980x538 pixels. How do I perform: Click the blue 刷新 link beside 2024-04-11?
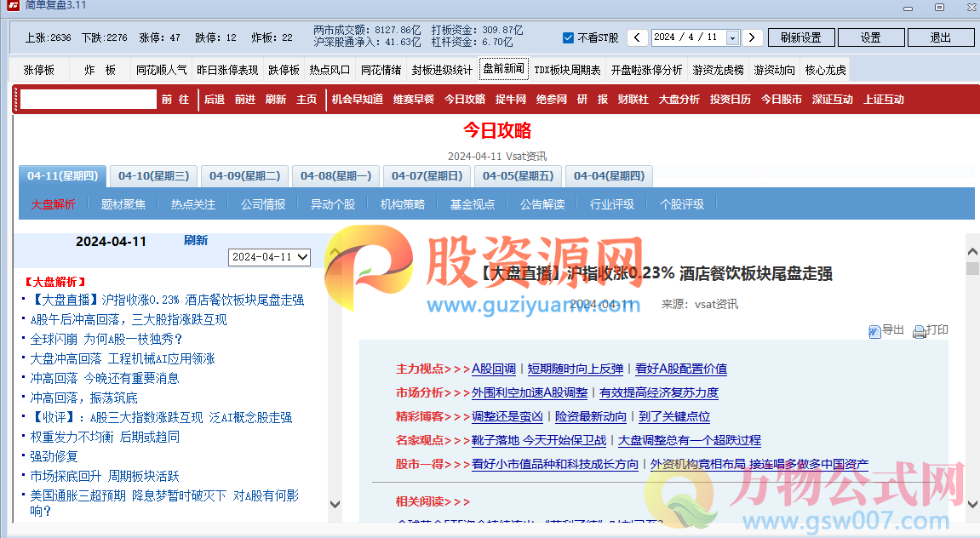196,241
